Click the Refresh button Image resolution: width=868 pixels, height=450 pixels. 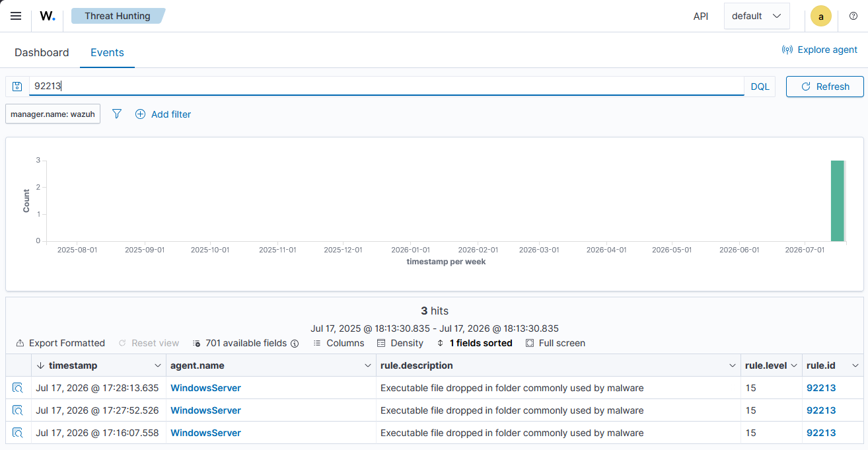(825, 87)
